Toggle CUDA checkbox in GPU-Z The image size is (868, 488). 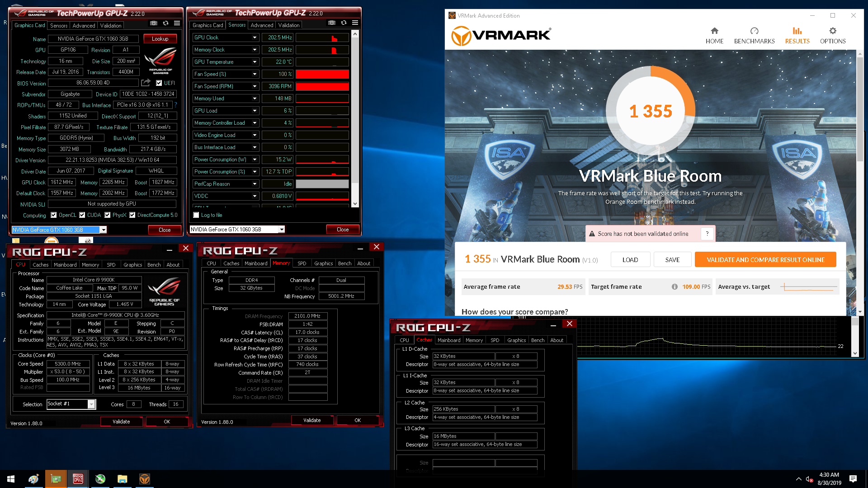click(x=82, y=215)
